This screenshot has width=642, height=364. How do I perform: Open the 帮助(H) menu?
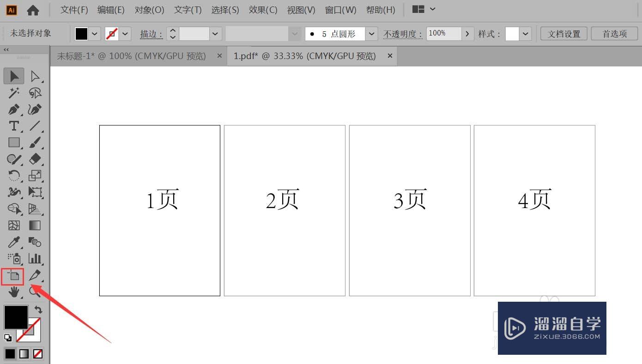pos(381,10)
